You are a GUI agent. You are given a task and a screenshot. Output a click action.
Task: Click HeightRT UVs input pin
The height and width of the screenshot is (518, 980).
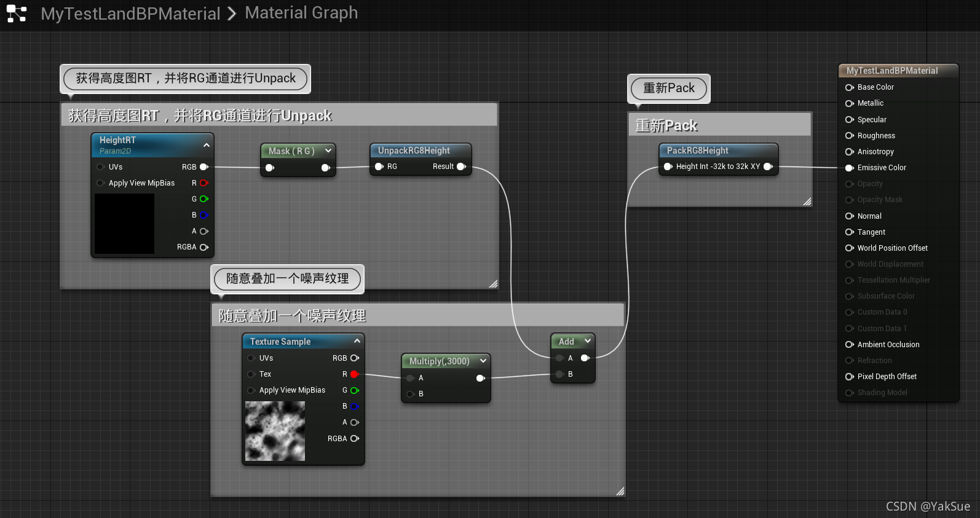click(100, 167)
